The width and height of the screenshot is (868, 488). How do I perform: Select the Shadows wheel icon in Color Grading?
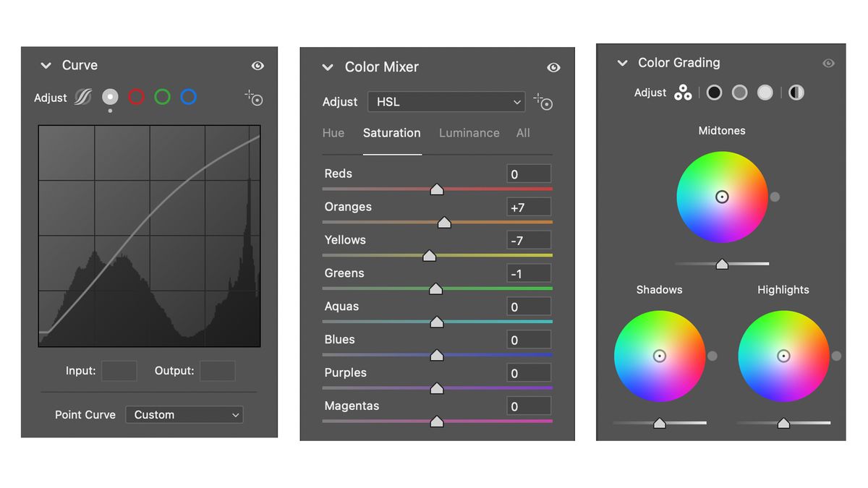click(714, 93)
